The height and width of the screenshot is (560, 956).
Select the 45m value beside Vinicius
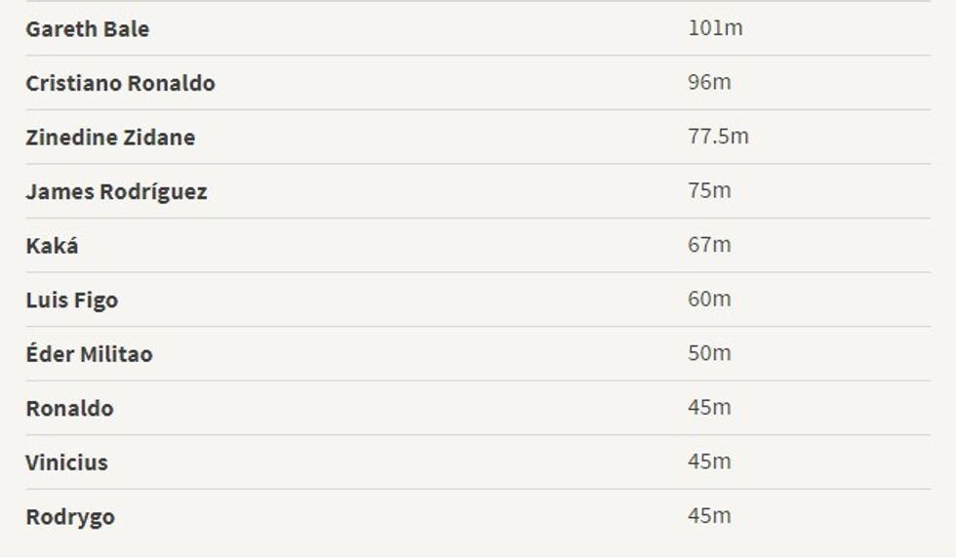click(x=709, y=461)
